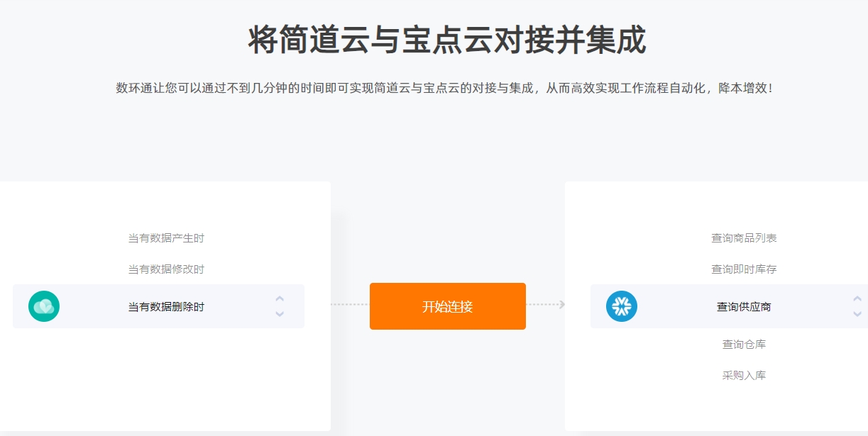Screen dimensions: 868x436
Task: Click the down chevron beside 查询供应商
Action: pos(857,314)
